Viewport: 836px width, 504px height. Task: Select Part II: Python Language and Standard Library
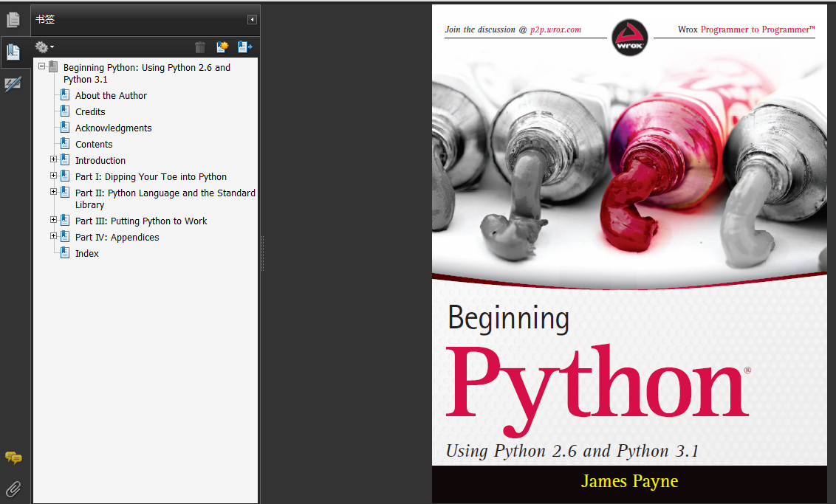coord(165,199)
